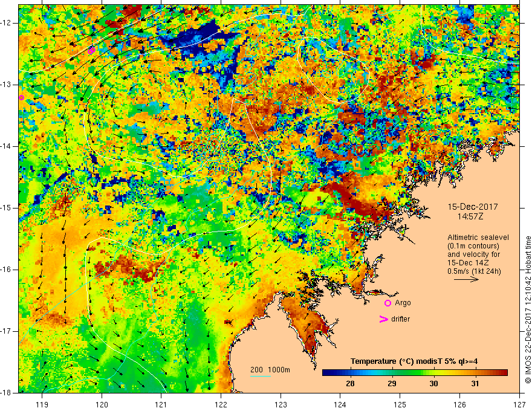Image resolution: width=532 pixels, height=411 pixels.
Task: Click the magenta Argo circle in legend
Action: (388, 303)
